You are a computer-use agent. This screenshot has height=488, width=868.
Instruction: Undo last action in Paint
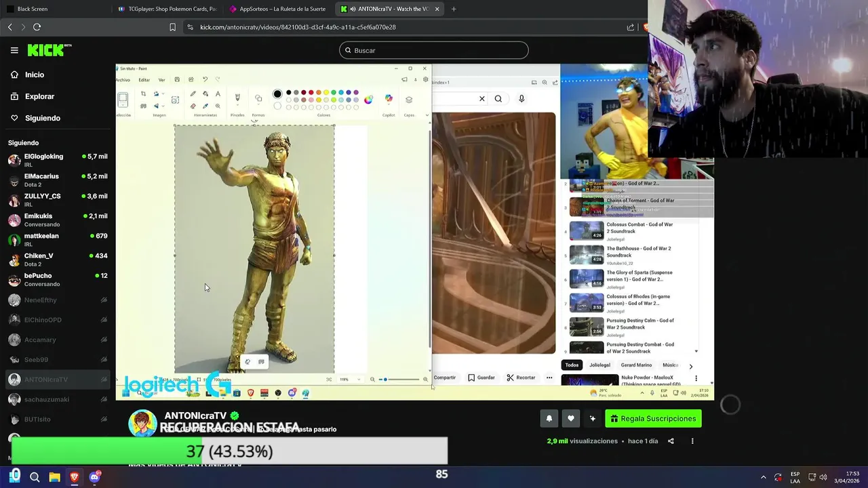(x=205, y=79)
